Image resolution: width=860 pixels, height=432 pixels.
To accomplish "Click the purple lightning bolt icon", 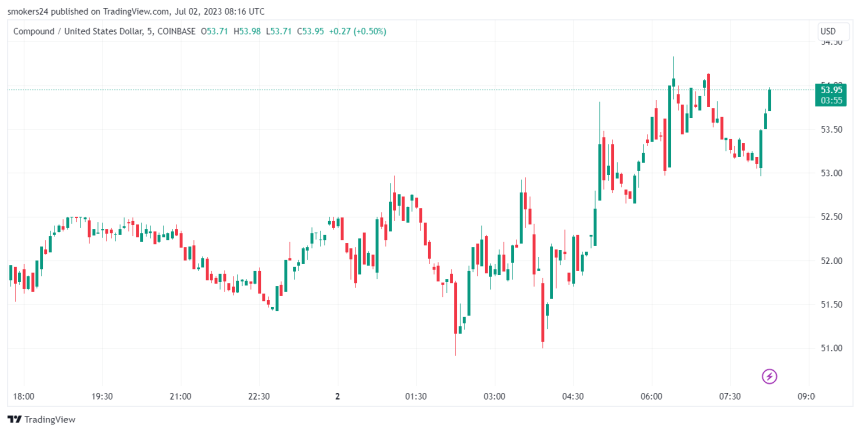I will [769, 376].
